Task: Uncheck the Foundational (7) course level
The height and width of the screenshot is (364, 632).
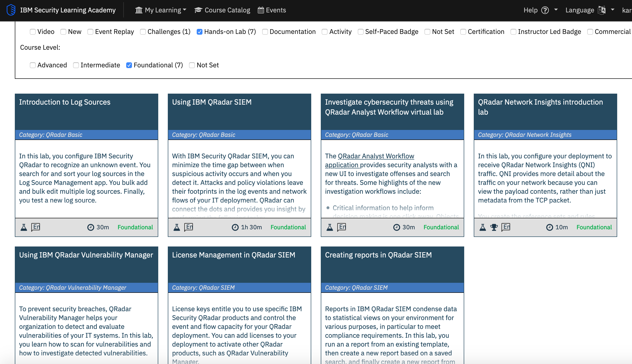Action: [x=129, y=65]
